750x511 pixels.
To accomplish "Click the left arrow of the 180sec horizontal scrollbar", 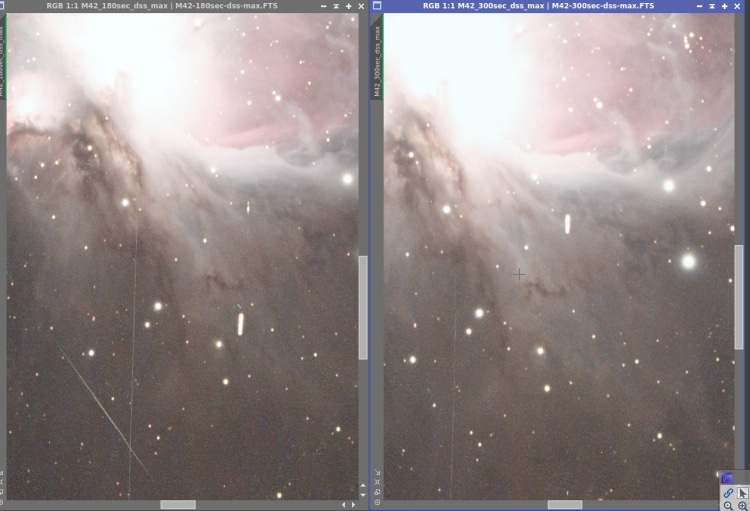I will point(343,504).
